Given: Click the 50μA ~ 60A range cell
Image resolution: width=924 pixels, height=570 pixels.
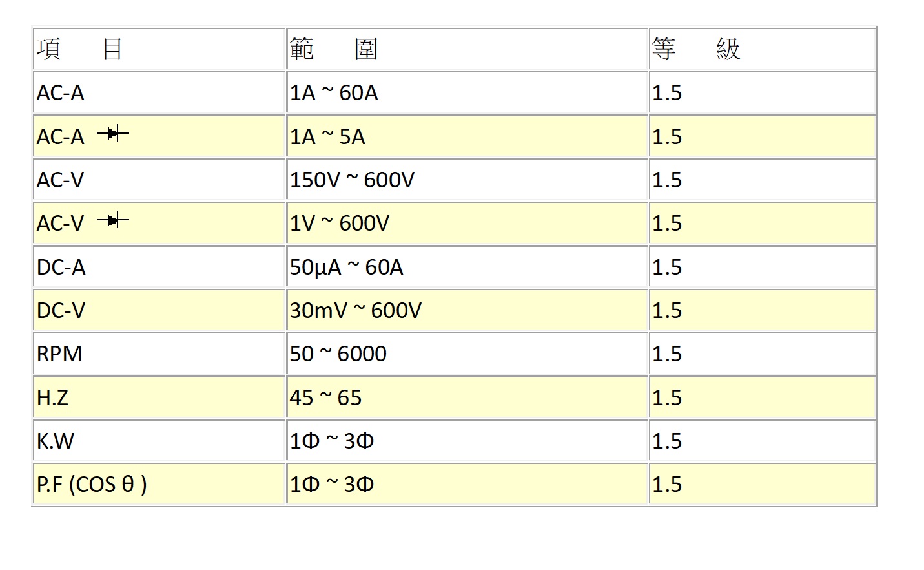Looking at the screenshot, I should [x=346, y=268].
